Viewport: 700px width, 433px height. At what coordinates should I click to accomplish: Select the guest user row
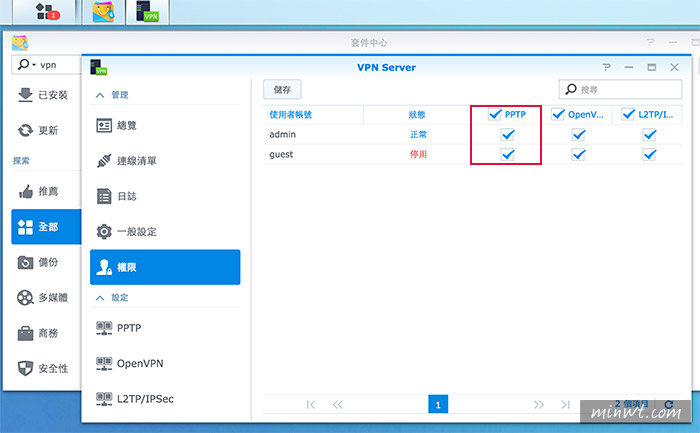pos(472,154)
